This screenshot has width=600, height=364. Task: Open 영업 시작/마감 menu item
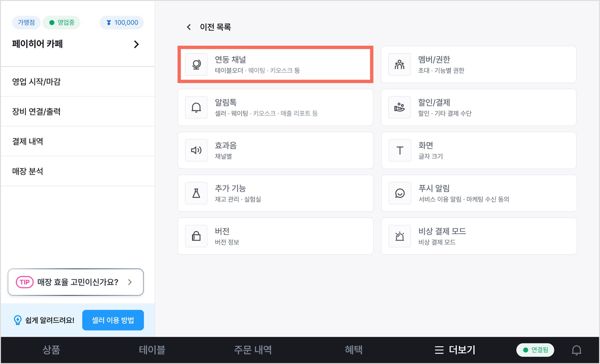click(x=78, y=82)
